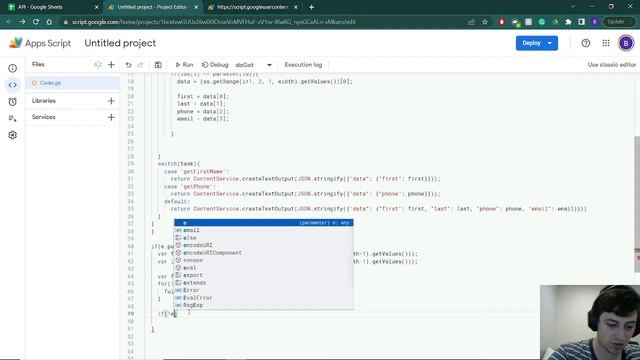640x360 pixels.
Task: Open the Executions list icon
Action: tap(13, 118)
